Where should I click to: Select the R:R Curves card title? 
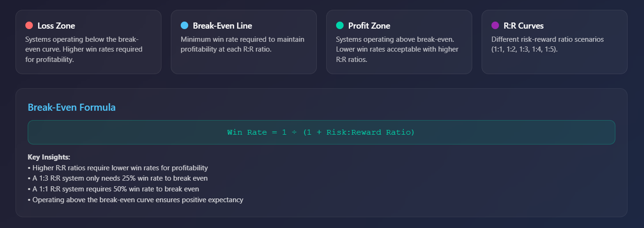[523, 26]
